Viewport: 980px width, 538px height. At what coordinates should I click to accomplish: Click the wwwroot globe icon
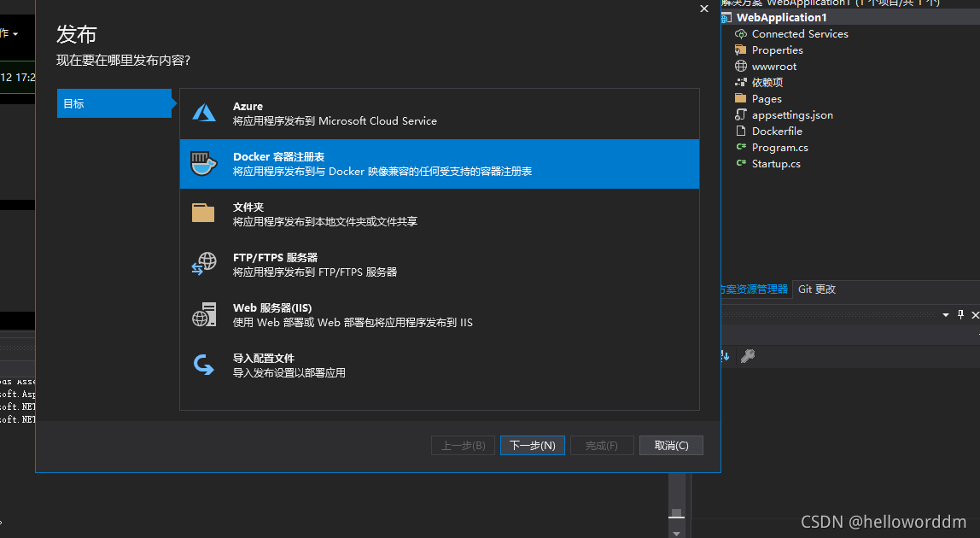click(741, 67)
